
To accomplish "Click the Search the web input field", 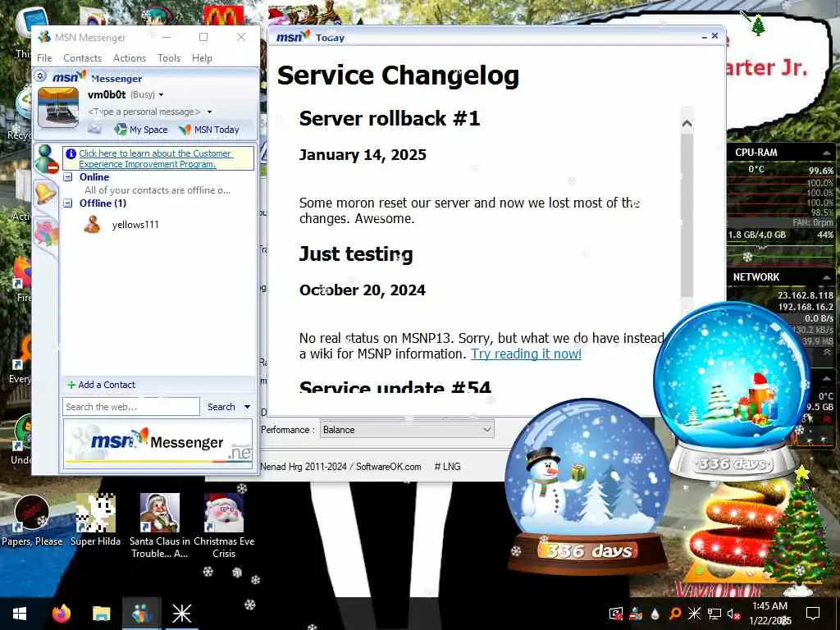I will tap(131, 407).
